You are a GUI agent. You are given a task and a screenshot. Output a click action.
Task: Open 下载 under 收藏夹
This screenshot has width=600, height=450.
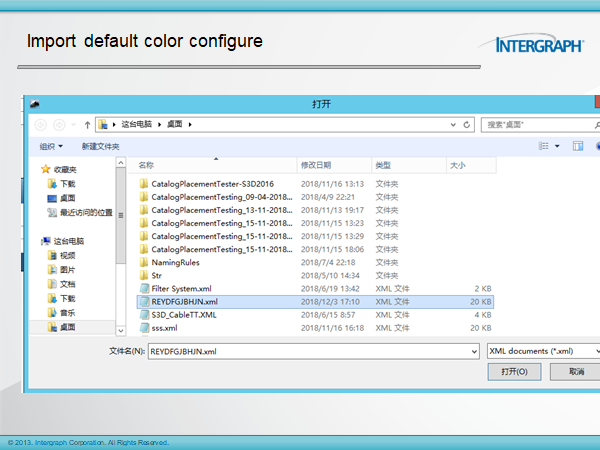tap(62, 184)
